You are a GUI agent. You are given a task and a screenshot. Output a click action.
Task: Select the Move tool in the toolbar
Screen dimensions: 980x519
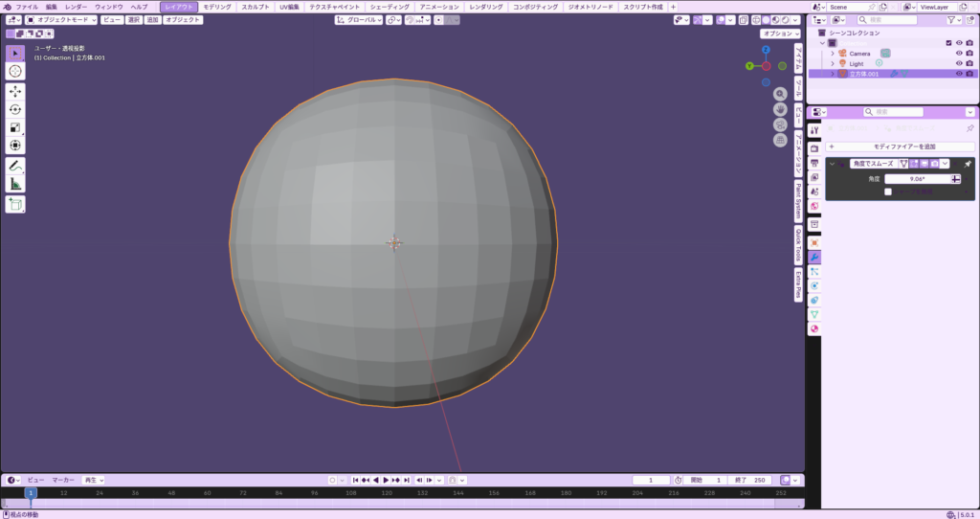[x=15, y=91]
